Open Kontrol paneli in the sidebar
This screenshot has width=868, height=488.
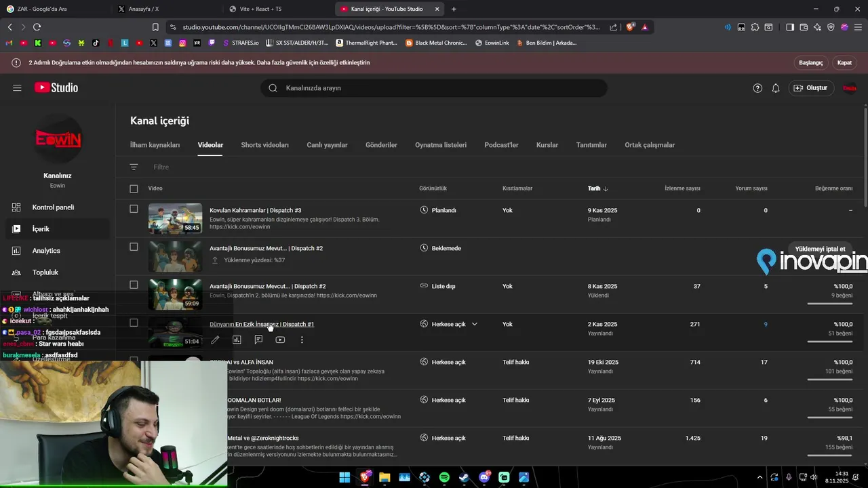point(54,207)
